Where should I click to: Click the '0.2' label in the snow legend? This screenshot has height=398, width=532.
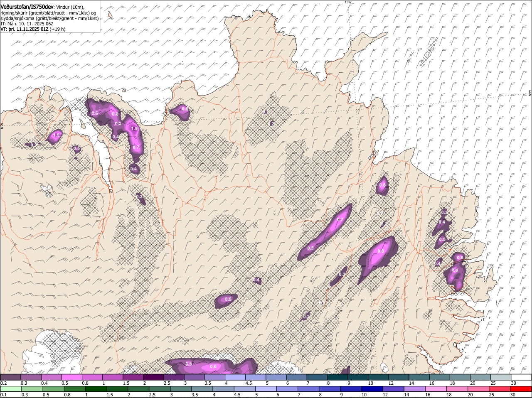[x=3, y=383]
